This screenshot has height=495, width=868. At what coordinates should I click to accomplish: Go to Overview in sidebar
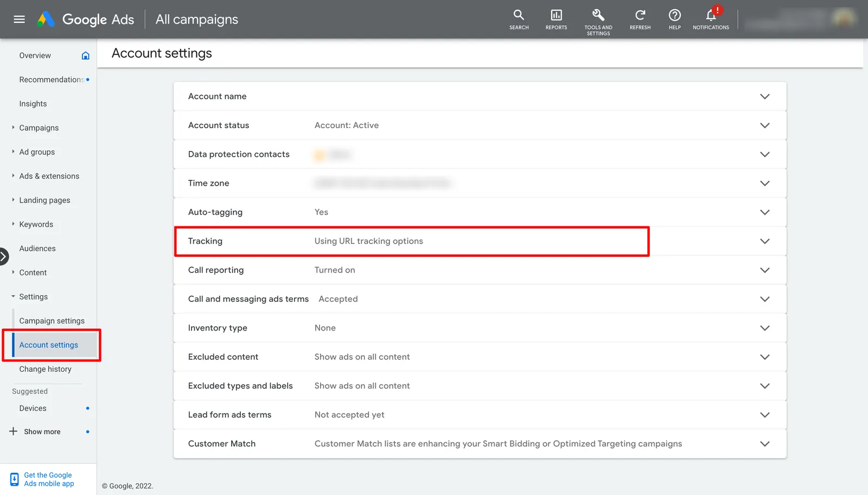[x=35, y=55]
